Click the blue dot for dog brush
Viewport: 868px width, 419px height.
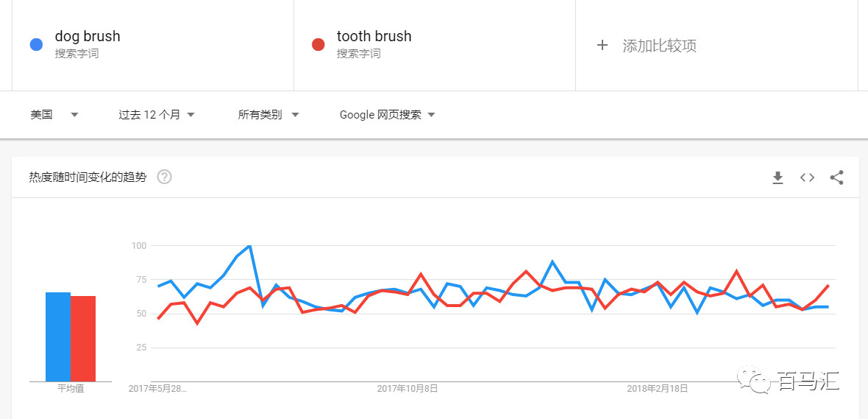click(x=36, y=44)
